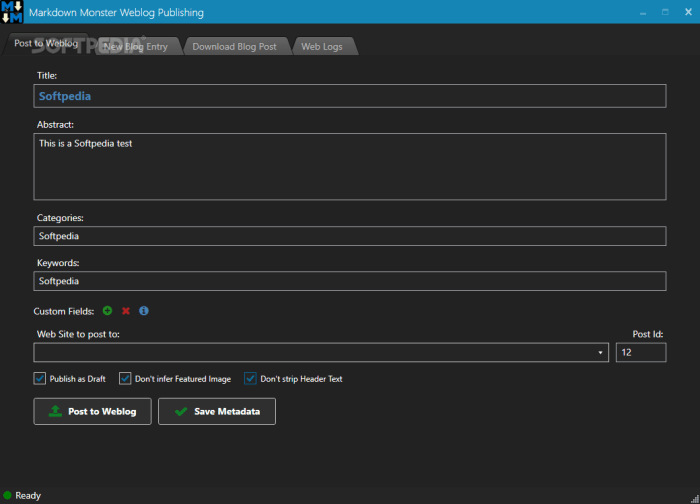Image resolution: width=700 pixels, height=504 pixels.
Task: Click the green checkmark on Save Metadata
Action: (x=181, y=412)
